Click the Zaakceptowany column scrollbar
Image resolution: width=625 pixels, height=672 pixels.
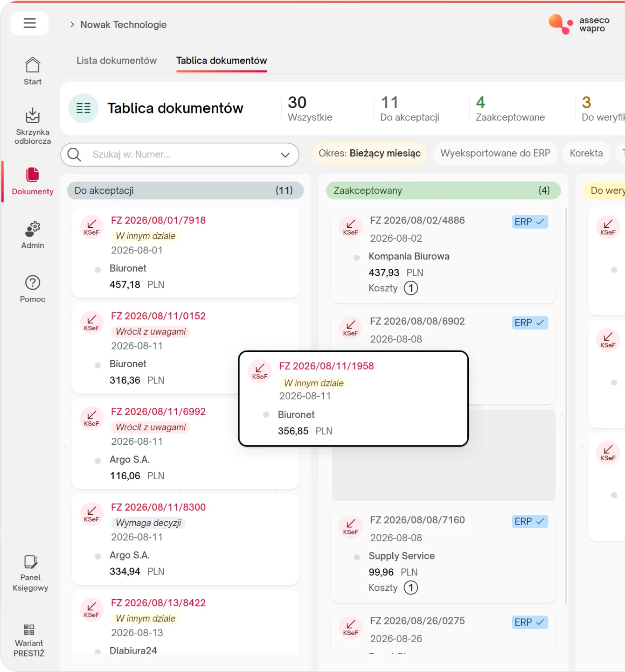pos(566,406)
